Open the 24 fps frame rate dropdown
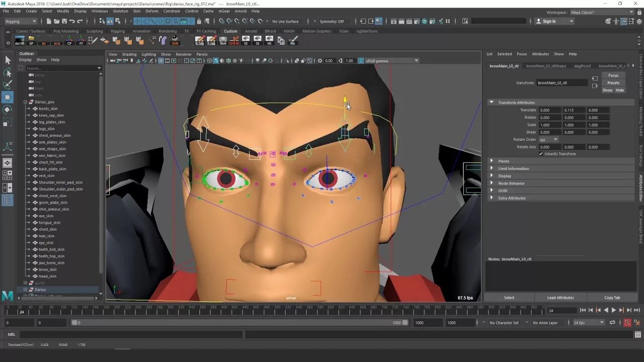Screen dimensions: 644x362 tap(589, 323)
